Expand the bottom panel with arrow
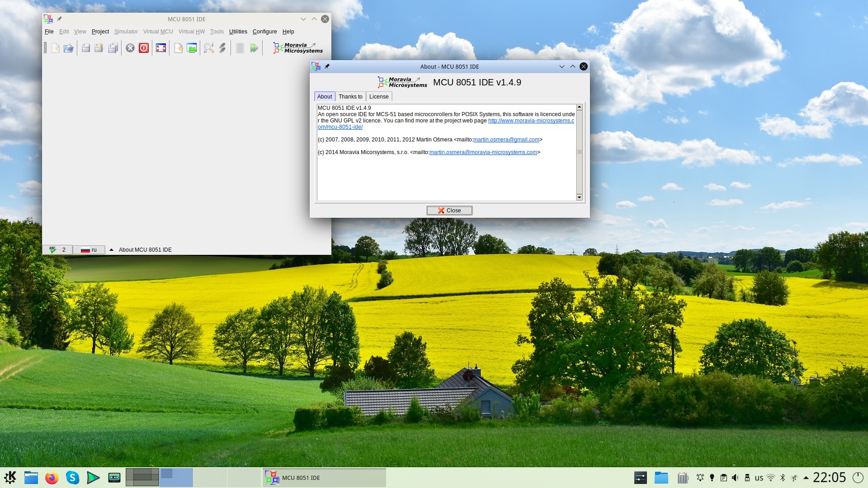 (111, 249)
